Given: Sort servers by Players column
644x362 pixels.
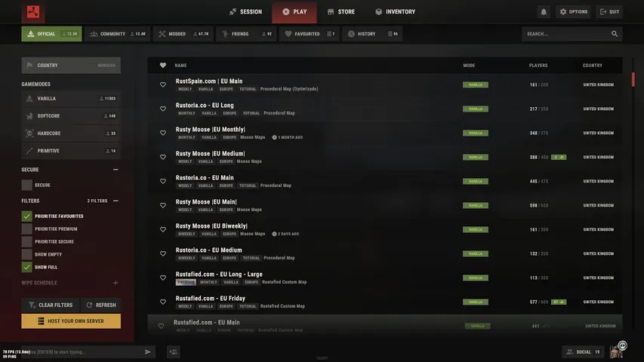Looking at the screenshot, I should coord(538,66).
